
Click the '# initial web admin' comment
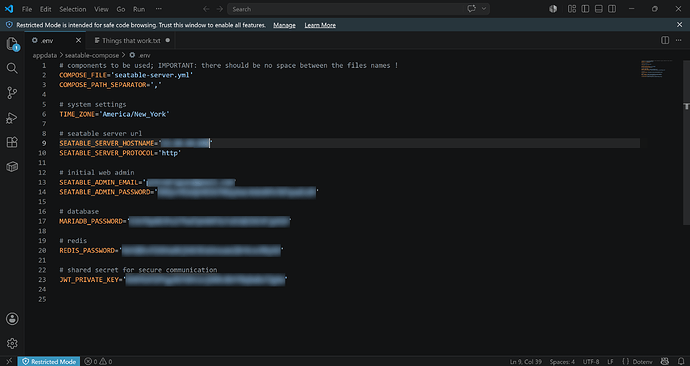pyautogui.click(x=97, y=172)
